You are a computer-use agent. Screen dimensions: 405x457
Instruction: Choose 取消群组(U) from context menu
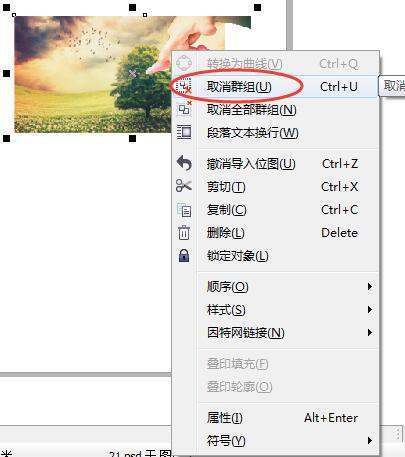tap(239, 87)
